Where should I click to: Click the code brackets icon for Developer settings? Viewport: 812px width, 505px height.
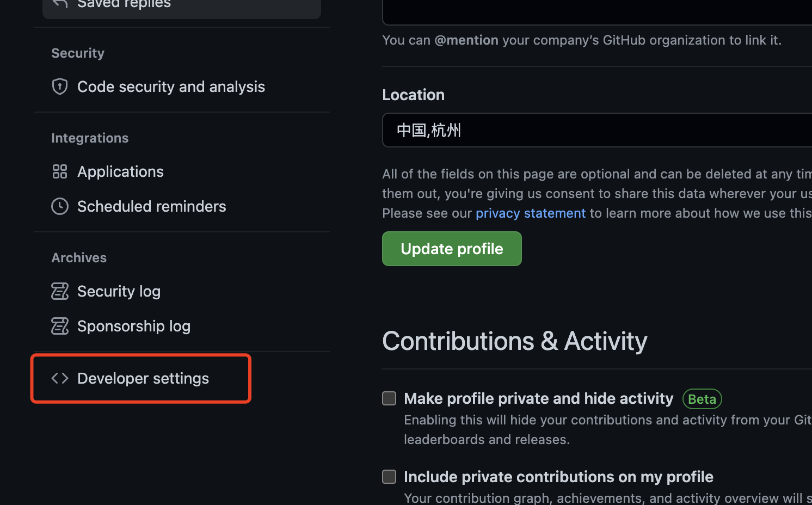60,378
